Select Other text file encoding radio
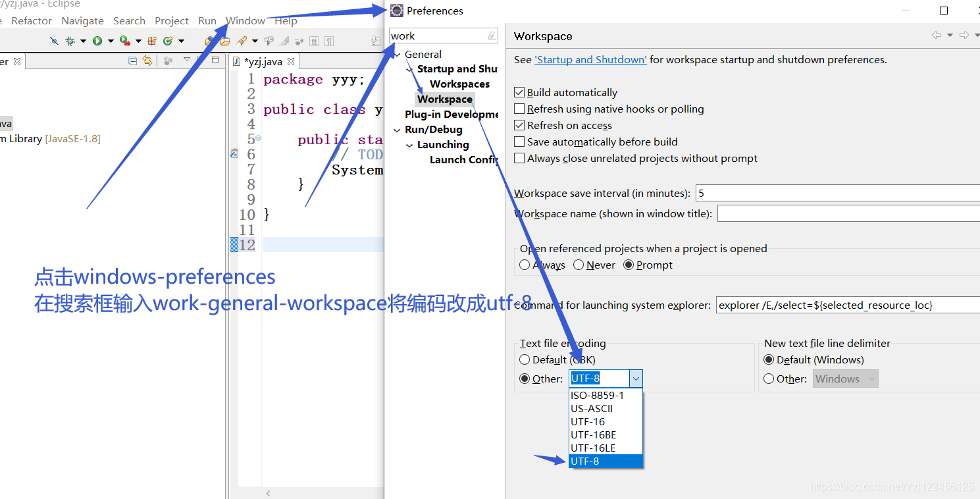This screenshot has width=980, height=499. coord(525,379)
